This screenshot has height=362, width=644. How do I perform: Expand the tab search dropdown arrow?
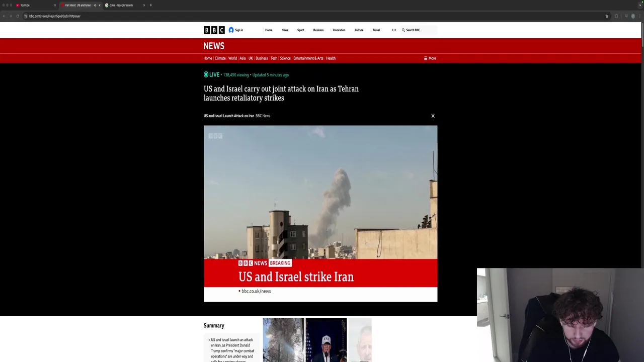[x=639, y=5]
